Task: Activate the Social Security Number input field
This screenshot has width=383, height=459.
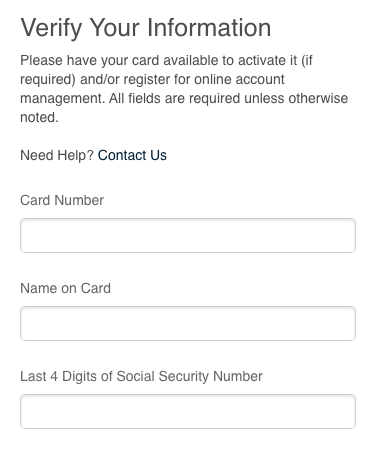Action: (188, 411)
